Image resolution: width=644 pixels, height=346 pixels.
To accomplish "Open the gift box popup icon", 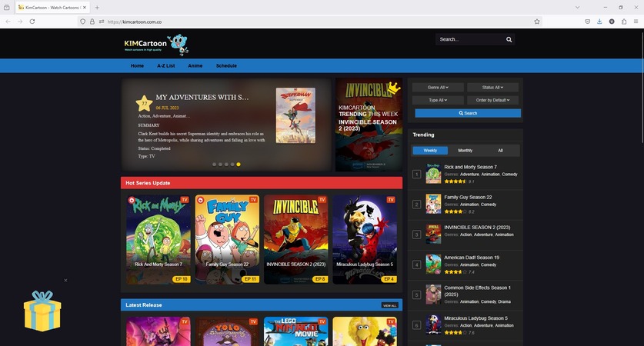I will click(x=42, y=311).
